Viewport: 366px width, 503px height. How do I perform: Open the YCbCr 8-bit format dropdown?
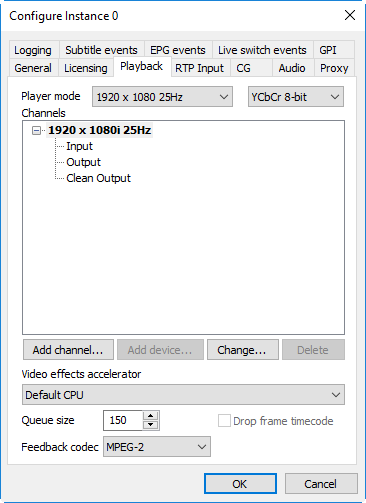coord(296,97)
